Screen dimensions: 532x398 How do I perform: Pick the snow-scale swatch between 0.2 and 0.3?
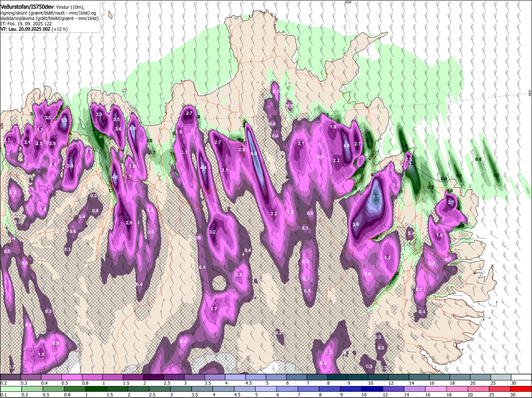tap(10, 377)
